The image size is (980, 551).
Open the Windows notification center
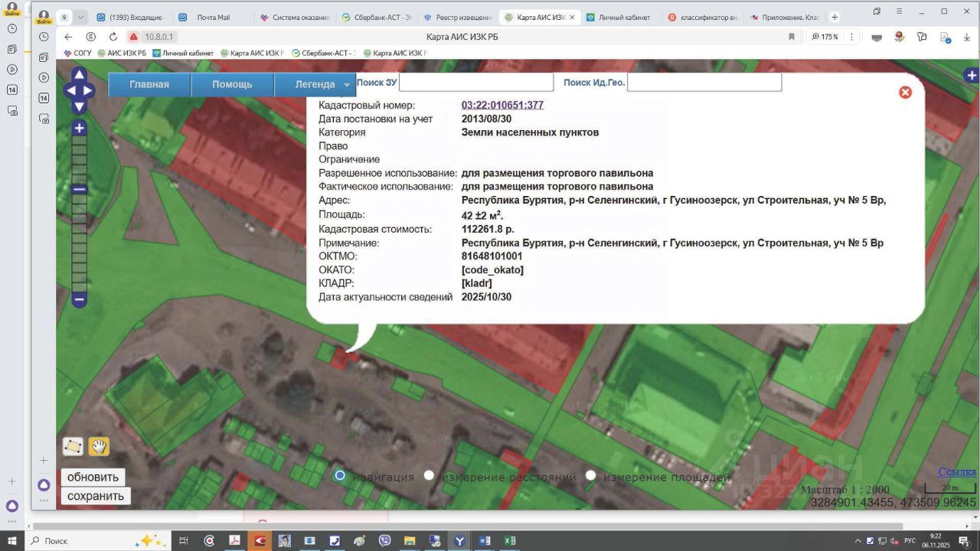pyautogui.click(x=964, y=541)
